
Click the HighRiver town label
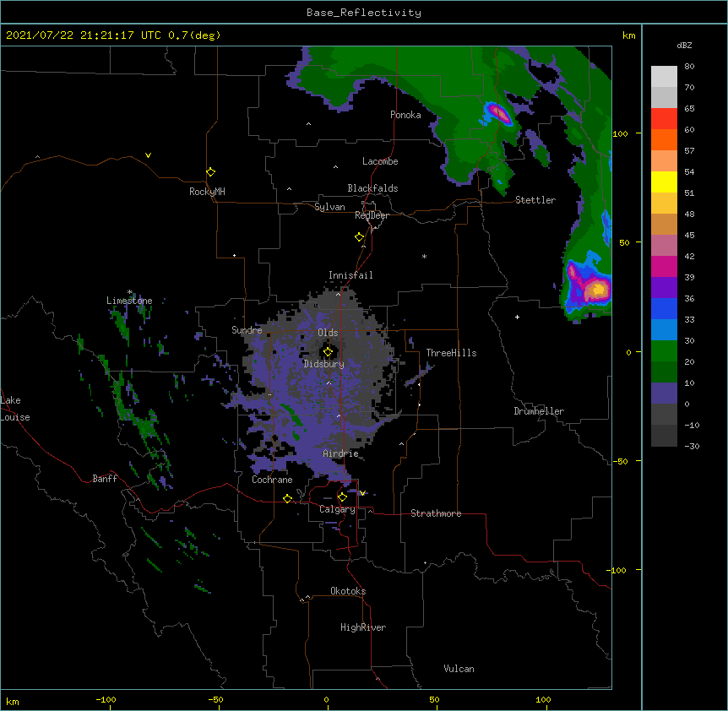[x=363, y=627]
